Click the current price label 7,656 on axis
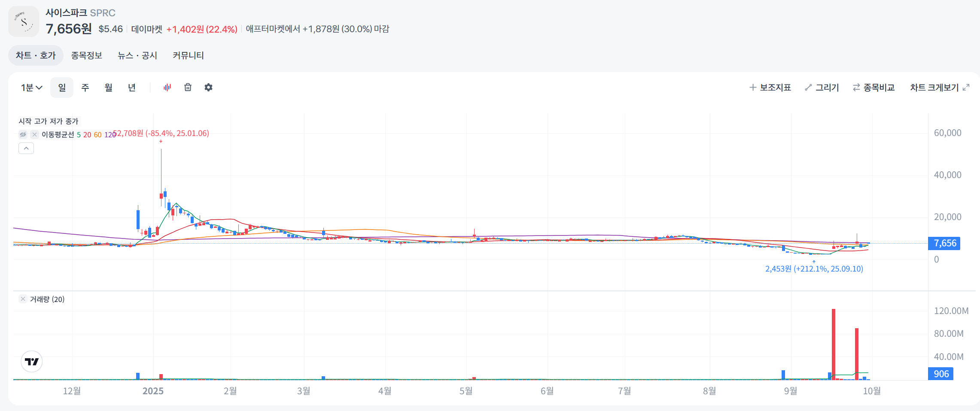The height and width of the screenshot is (411, 980). (x=944, y=243)
